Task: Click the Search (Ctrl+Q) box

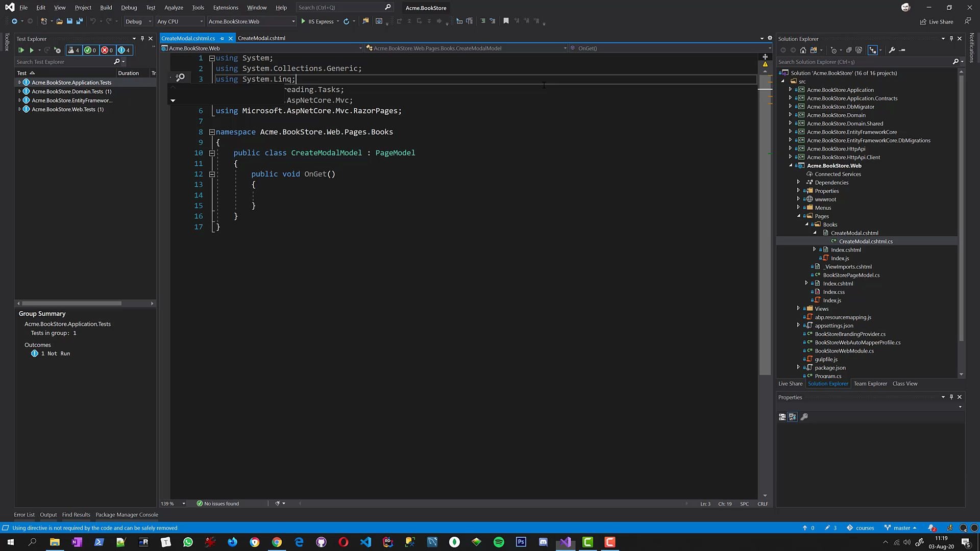Action: point(344,8)
